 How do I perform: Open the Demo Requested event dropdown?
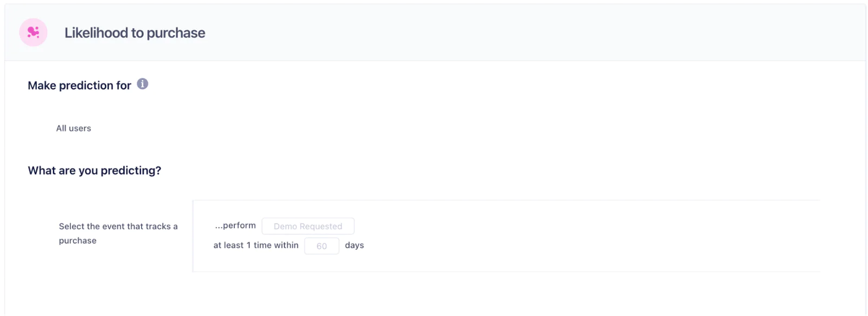tap(308, 226)
